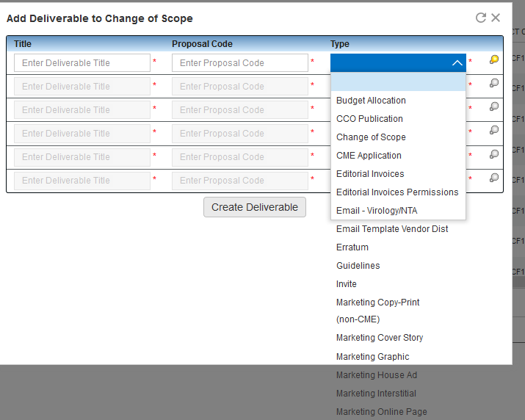Select the comment bubble icon in fourth row
This screenshot has width=525, height=420.
[494, 131]
